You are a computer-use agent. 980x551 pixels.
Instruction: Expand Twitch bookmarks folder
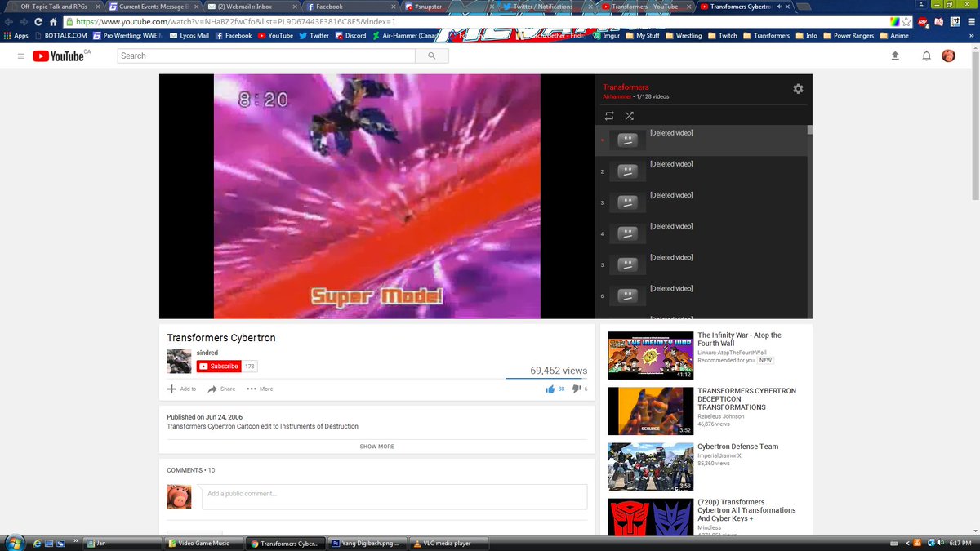(x=723, y=36)
